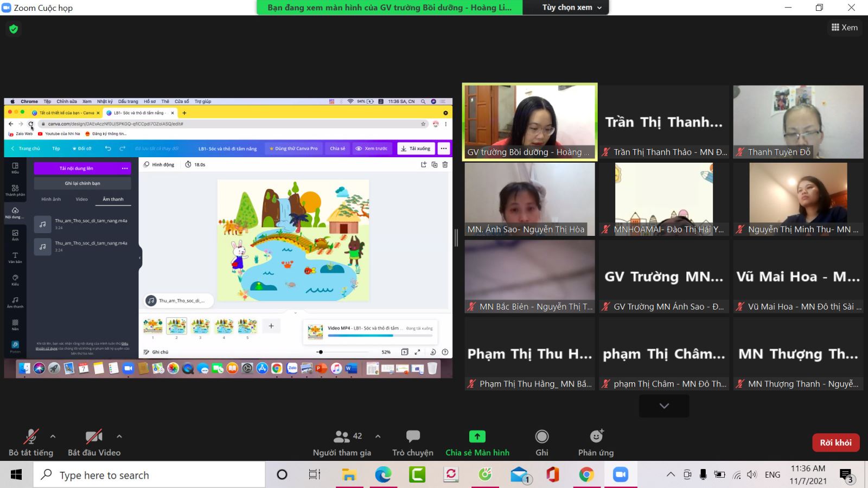Switch gallery layout using Xem button
This screenshot has height=488, width=868.
point(845,28)
